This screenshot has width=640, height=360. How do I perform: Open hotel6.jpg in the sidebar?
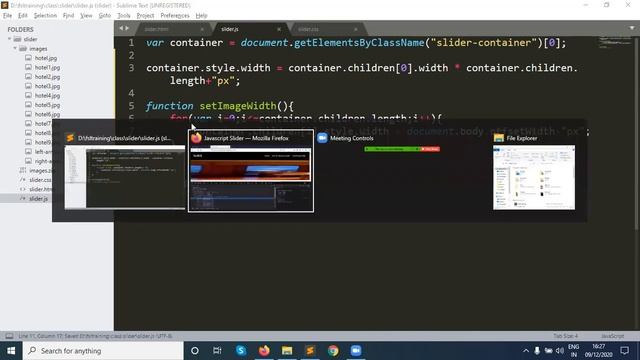[47, 114]
